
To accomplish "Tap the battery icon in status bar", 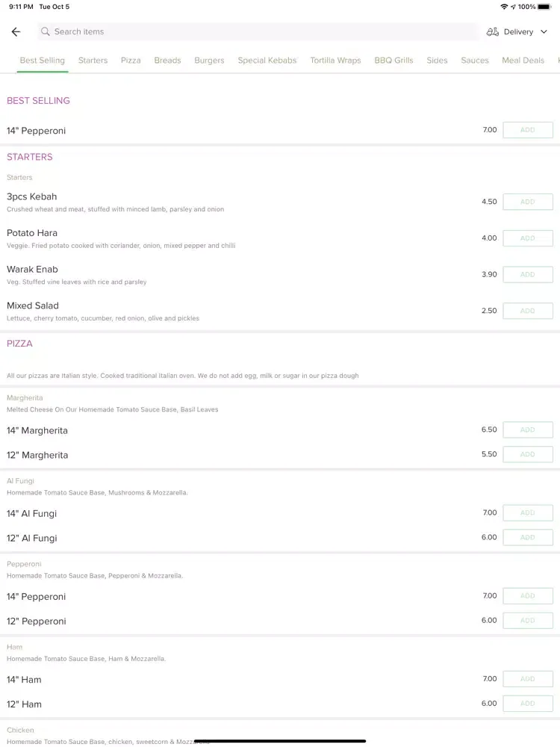I will pos(544,7).
